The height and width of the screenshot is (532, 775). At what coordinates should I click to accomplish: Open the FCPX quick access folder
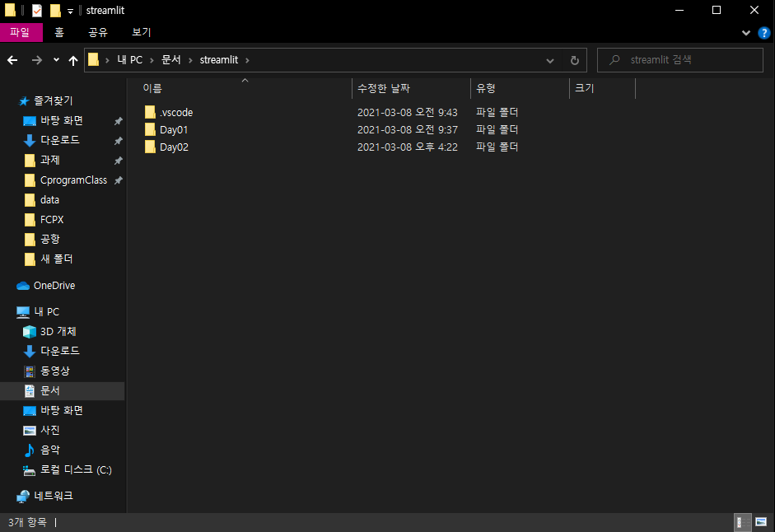51,220
